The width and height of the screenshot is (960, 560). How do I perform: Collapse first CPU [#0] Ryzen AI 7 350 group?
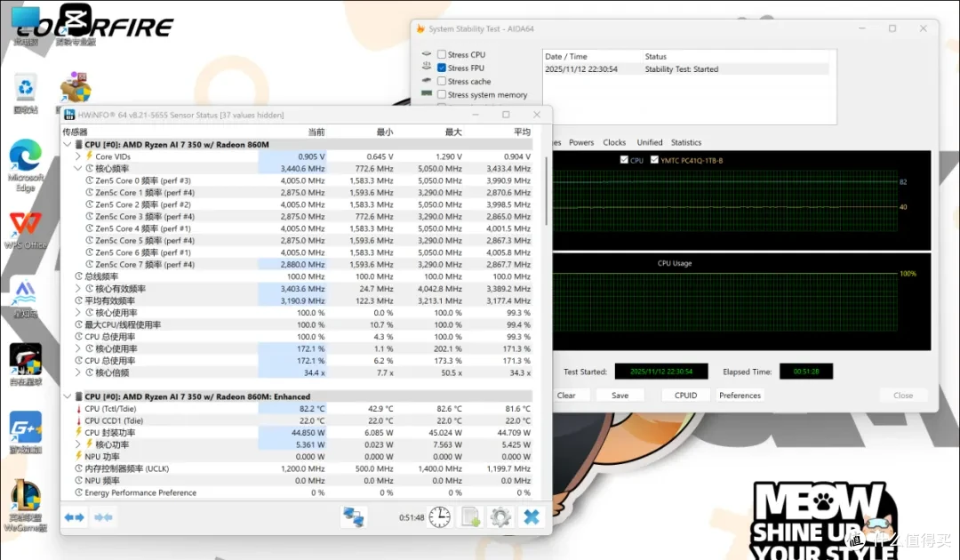(68, 144)
